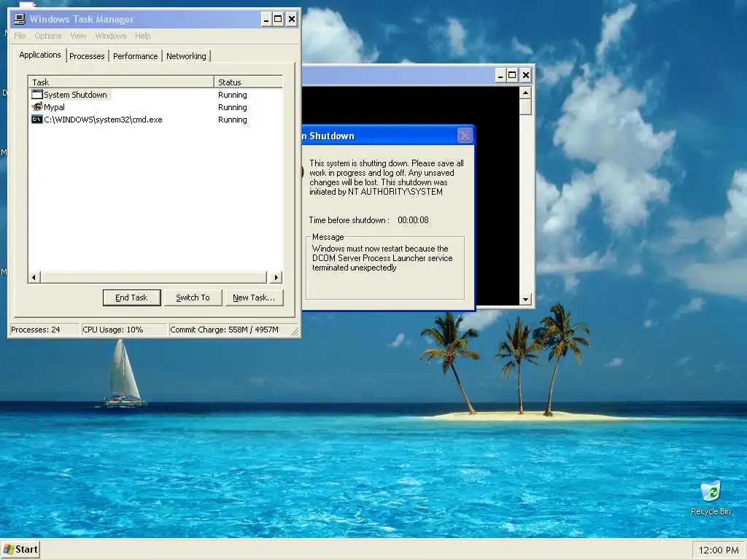Viewport: 747px width, 560px height.
Task: Minimize the Task Manager window
Action: pyautogui.click(x=266, y=19)
